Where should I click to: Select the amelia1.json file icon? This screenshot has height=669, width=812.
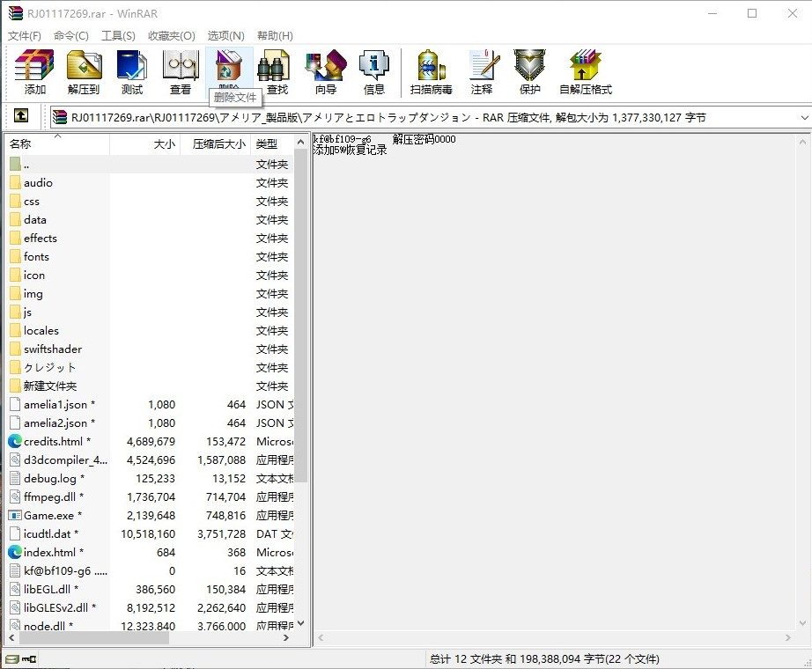coord(15,404)
